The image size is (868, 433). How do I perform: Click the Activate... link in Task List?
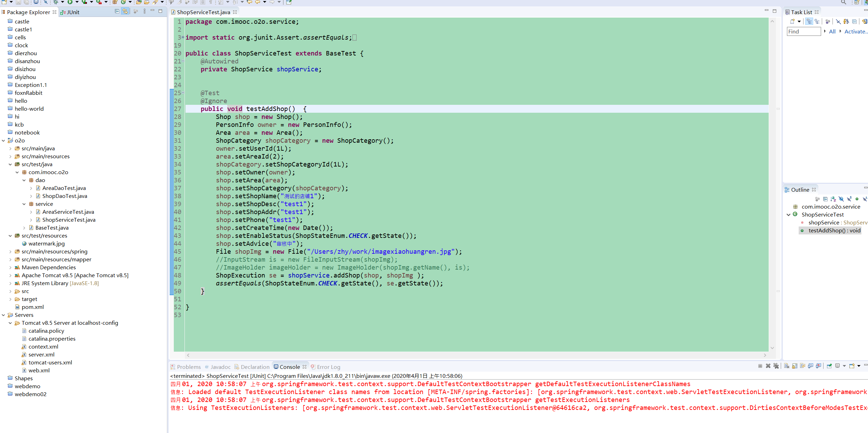[856, 31]
